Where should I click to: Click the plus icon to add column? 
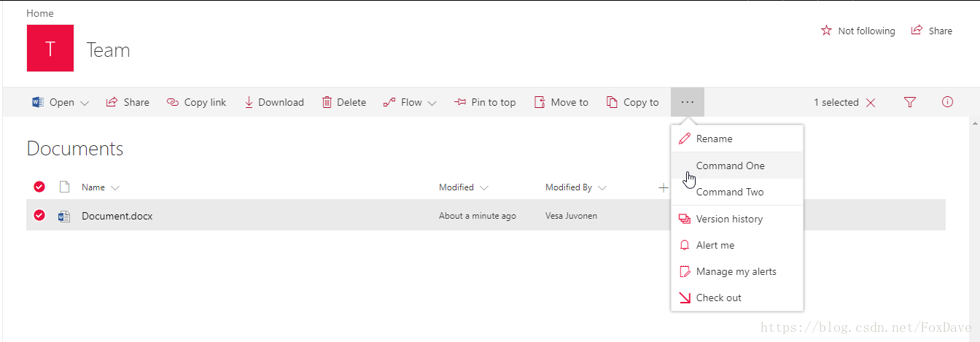coord(664,187)
